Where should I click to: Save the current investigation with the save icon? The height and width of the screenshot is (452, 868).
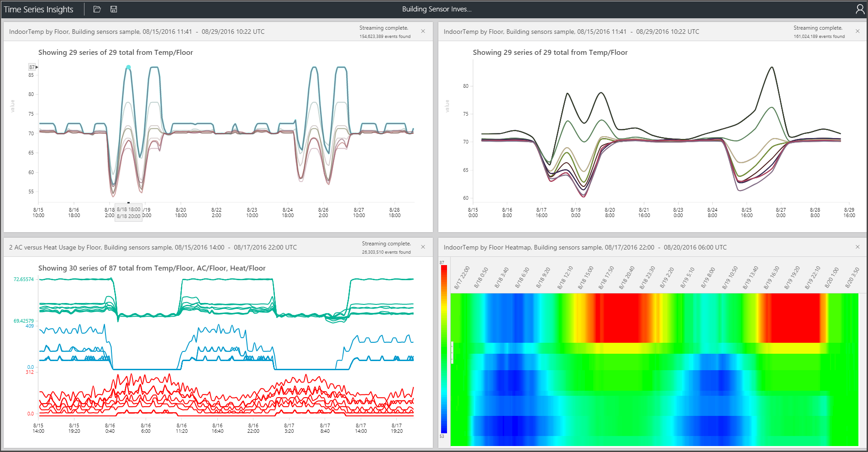tap(113, 9)
